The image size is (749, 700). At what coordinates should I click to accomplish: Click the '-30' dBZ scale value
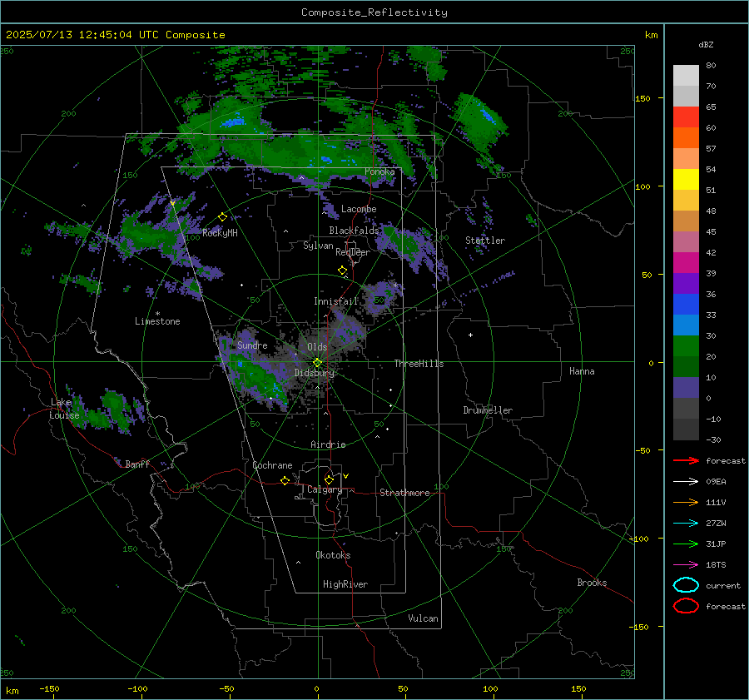[713, 439]
